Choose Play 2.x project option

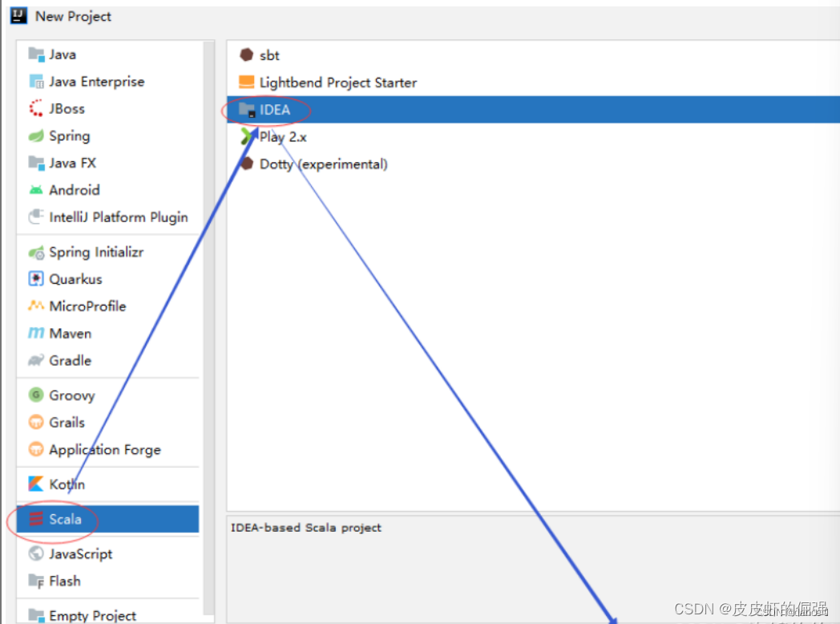[284, 137]
